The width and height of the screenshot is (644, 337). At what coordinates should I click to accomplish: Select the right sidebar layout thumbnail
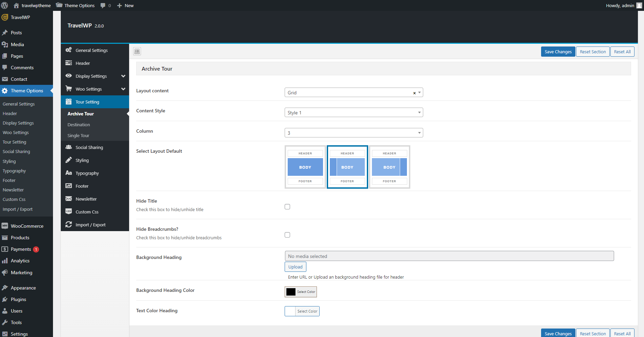coord(390,167)
